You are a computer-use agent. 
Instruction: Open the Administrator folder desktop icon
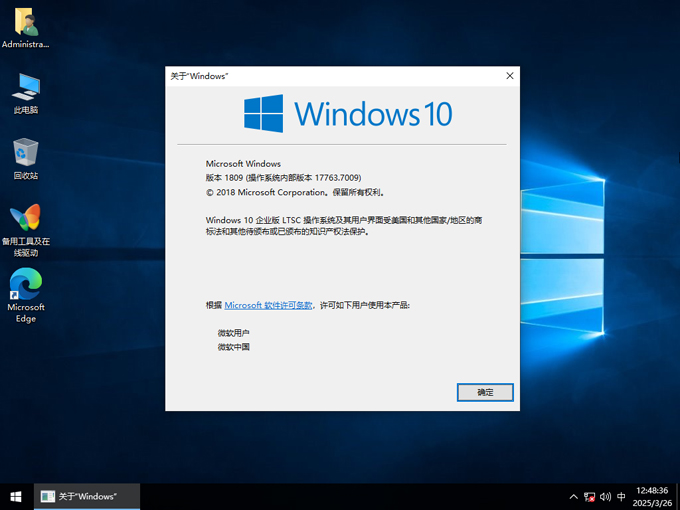[x=26, y=28]
